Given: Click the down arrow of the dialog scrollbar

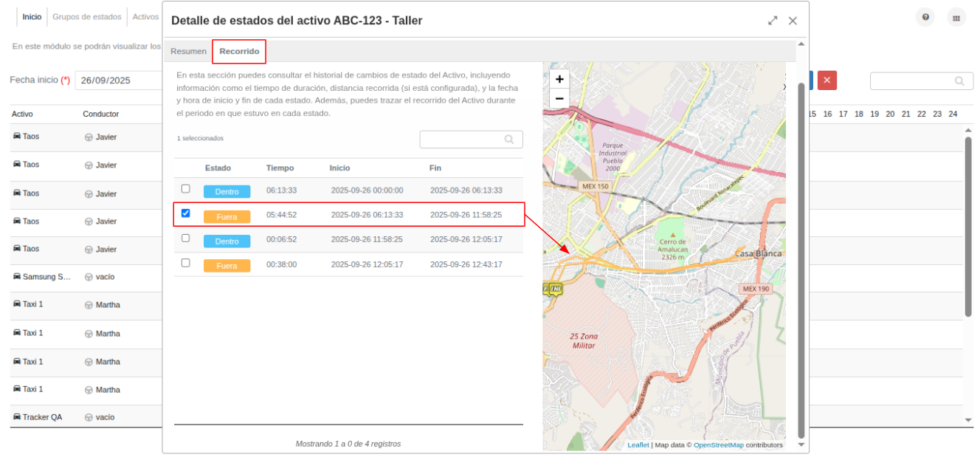Looking at the screenshot, I should coord(802,445).
